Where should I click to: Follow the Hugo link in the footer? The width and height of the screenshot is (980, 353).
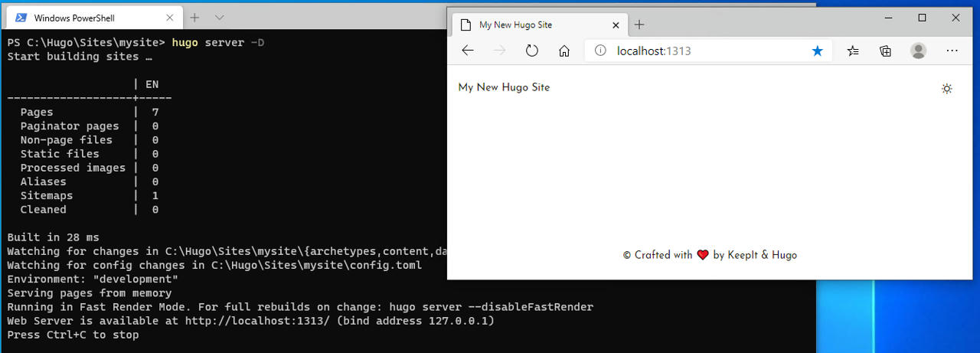pos(784,255)
